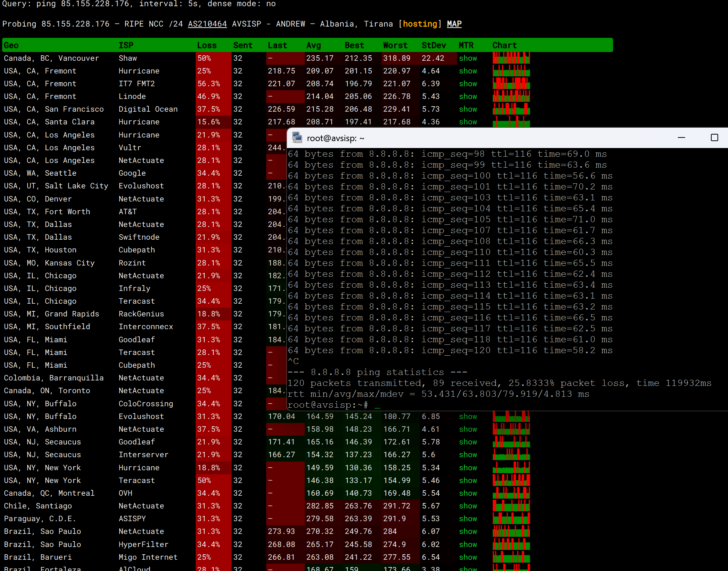The height and width of the screenshot is (571, 728).
Task: Open the chart for the San Francisco Digital Ocean row
Action: point(511,109)
